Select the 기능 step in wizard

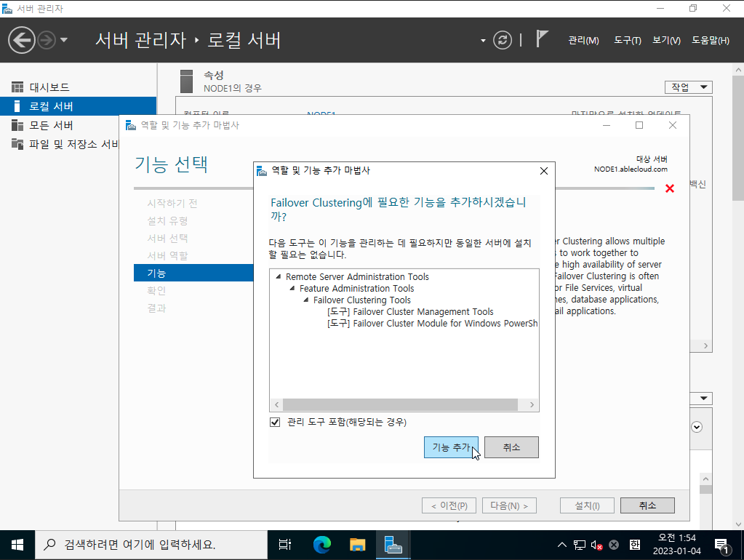(193, 273)
